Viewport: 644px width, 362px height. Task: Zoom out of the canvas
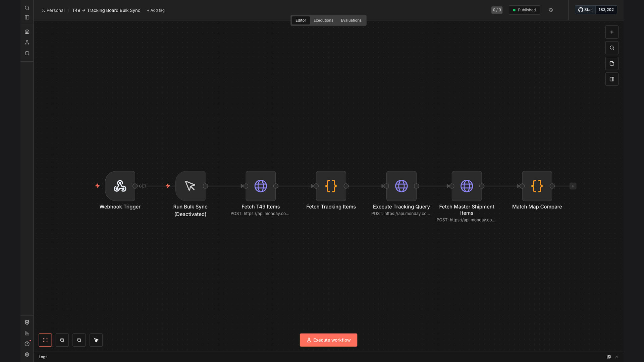click(79, 340)
